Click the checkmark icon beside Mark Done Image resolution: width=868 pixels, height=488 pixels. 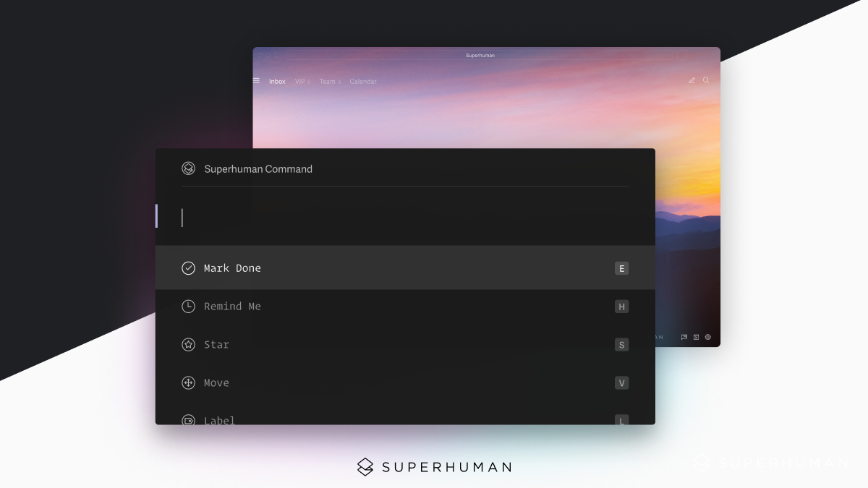point(188,268)
